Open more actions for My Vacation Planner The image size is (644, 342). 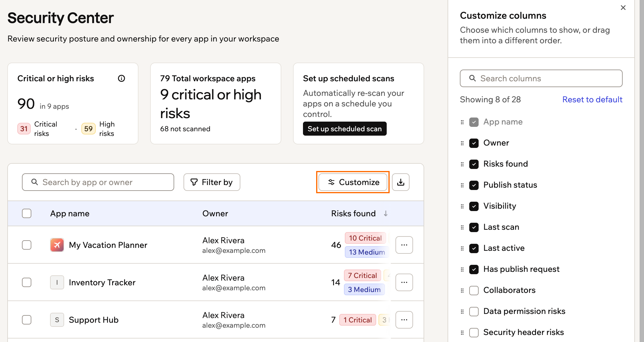tap(404, 245)
